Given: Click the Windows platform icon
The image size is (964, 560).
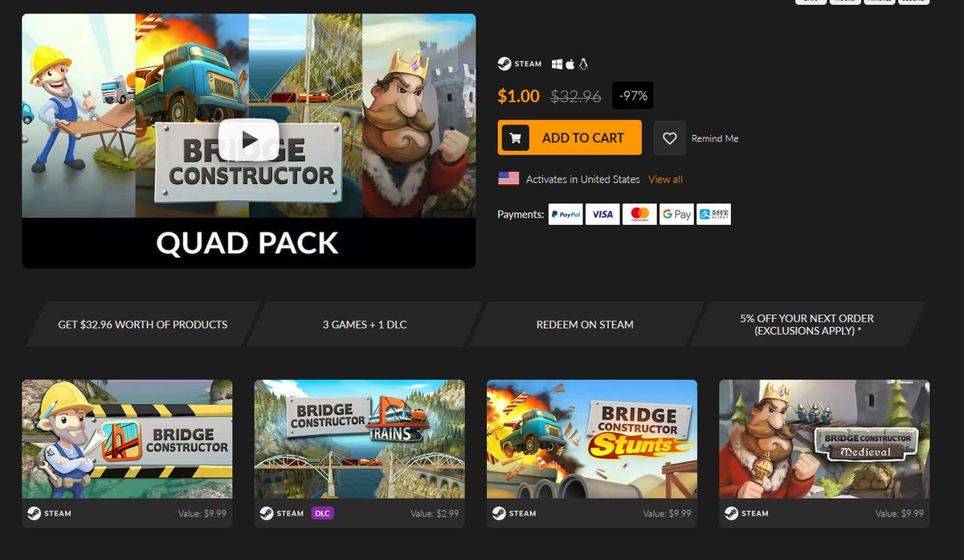Looking at the screenshot, I should tap(558, 63).
